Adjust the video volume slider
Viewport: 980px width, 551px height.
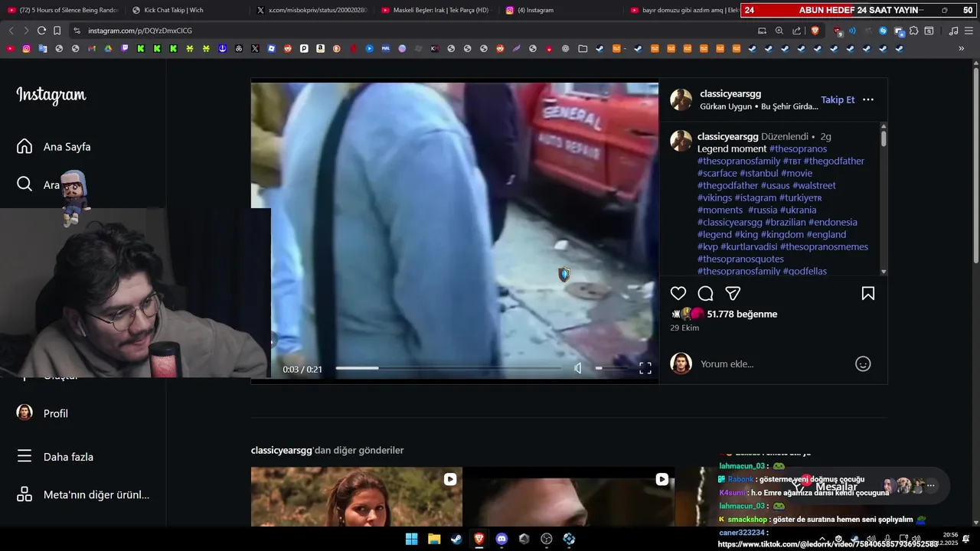[610, 368]
